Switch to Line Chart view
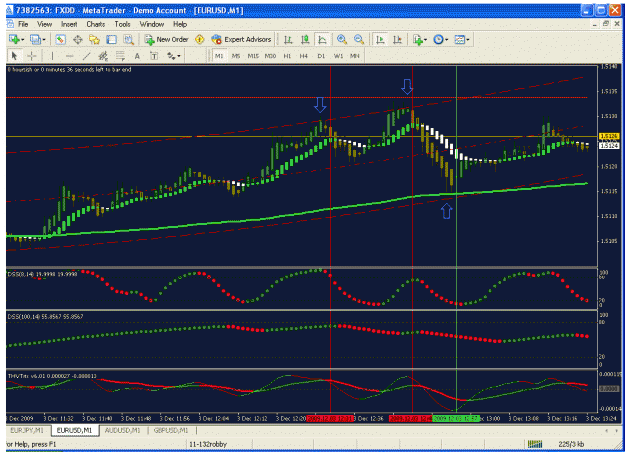This screenshot has width=625, height=452. click(322, 39)
